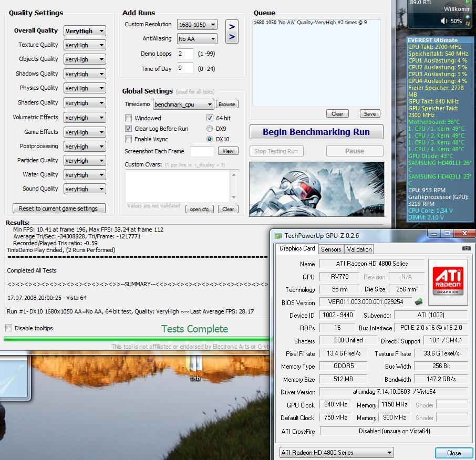Open the GPU-Z card selector dropdown
This screenshot has width=476, height=460.
[x=336, y=453]
